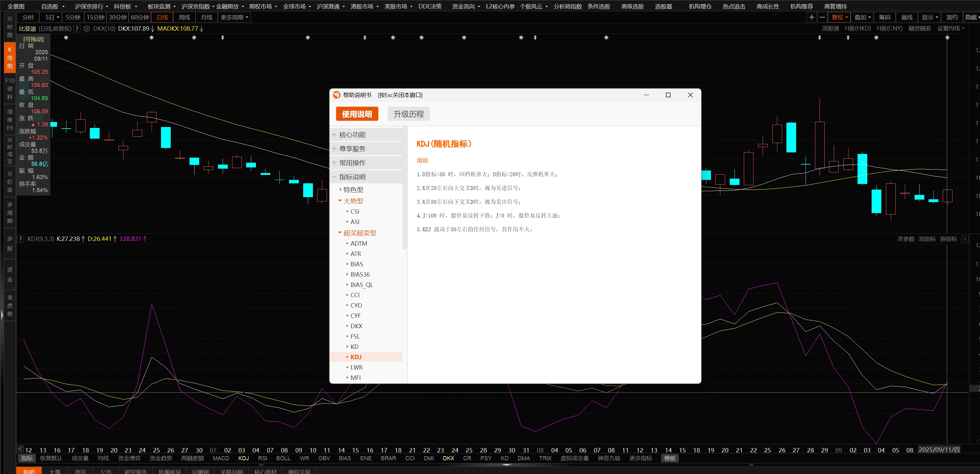The width and height of the screenshot is (980, 474).
Task: Open the 5日 period dropdown
Action: 52,18
